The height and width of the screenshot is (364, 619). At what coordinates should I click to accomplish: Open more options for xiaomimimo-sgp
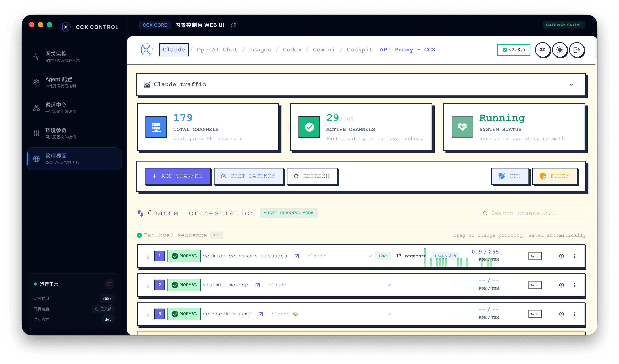tap(574, 285)
